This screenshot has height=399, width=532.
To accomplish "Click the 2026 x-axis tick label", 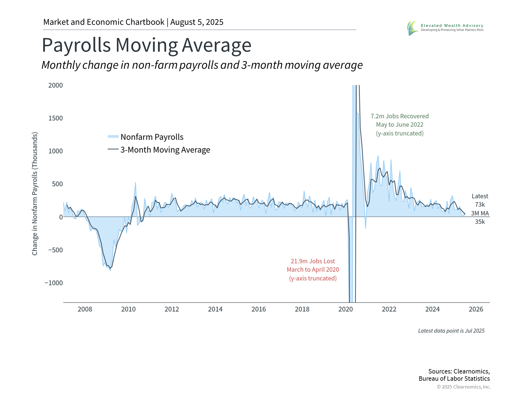I will pyautogui.click(x=476, y=309).
